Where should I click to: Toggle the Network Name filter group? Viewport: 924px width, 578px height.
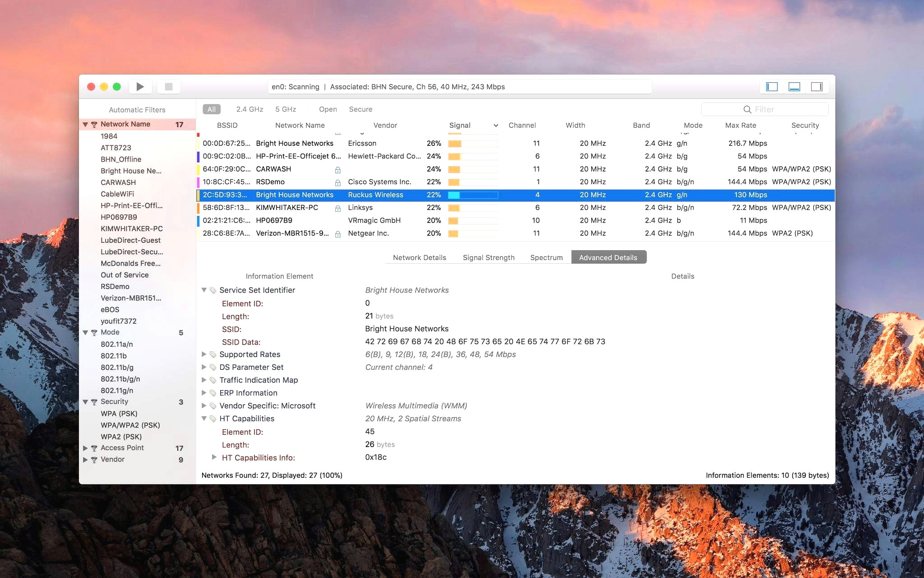[x=84, y=124]
